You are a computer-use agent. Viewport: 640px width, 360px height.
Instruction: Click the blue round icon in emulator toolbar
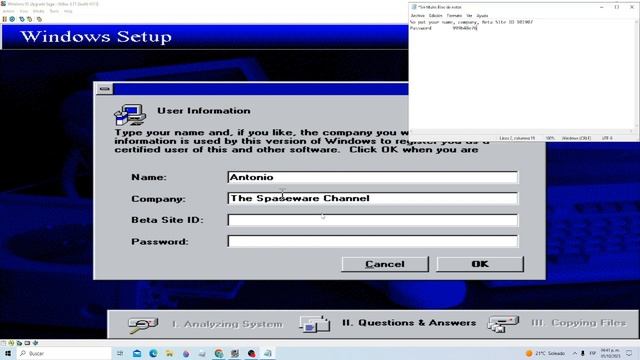(12, 19)
